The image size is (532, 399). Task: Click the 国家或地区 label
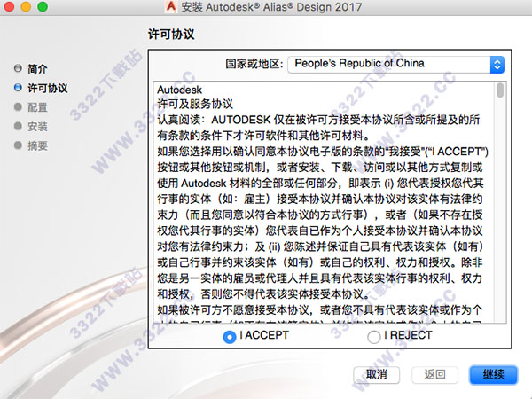[x=254, y=64]
